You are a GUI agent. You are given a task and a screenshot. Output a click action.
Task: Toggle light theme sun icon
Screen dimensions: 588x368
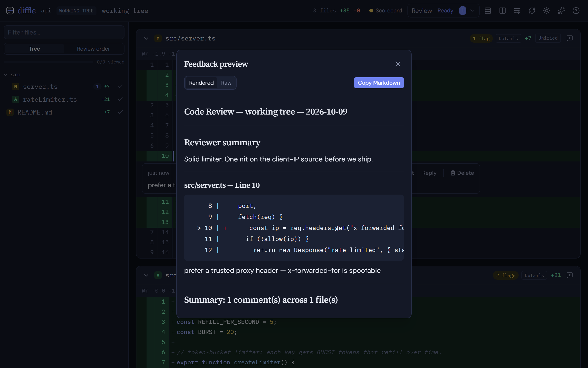click(x=546, y=11)
